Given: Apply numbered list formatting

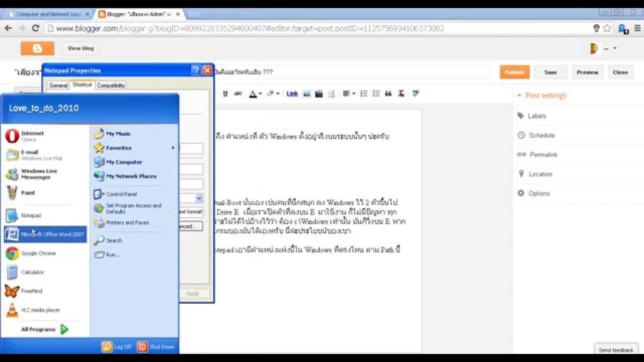Looking at the screenshot, I should pyautogui.click(x=364, y=94).
